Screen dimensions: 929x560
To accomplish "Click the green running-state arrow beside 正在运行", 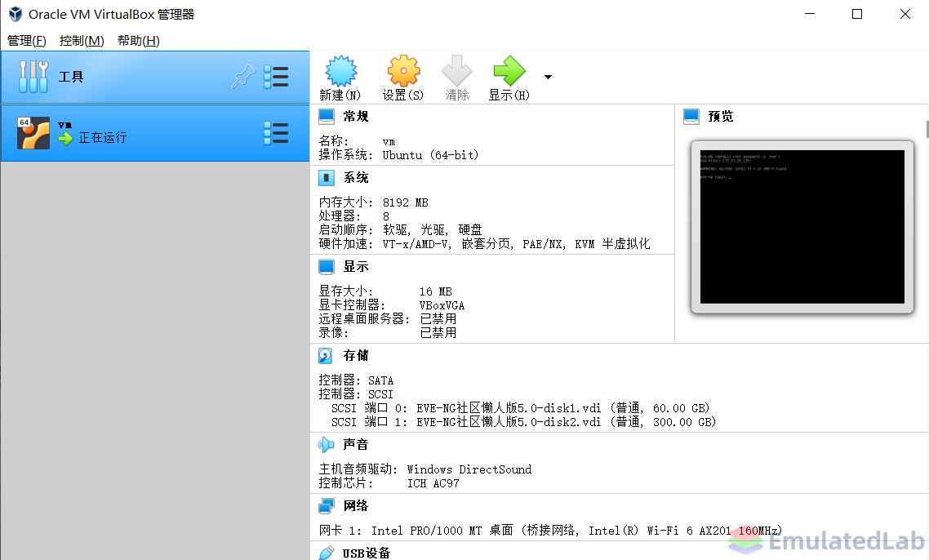I will tap(66, 138).
